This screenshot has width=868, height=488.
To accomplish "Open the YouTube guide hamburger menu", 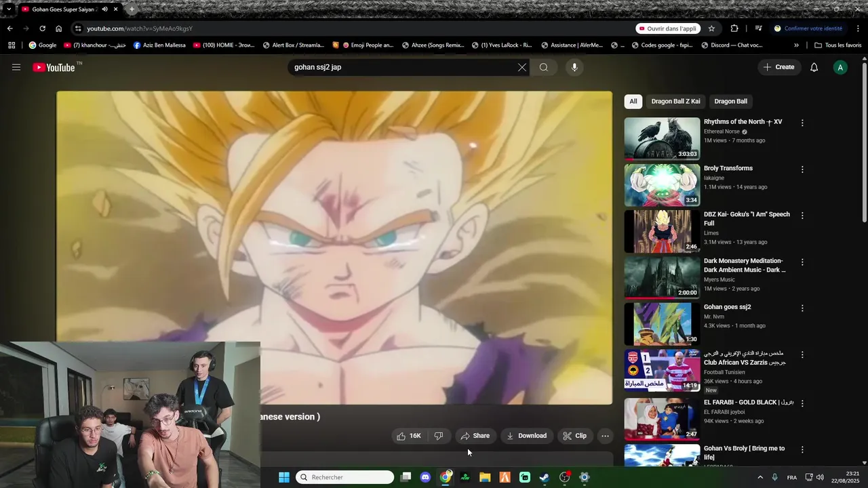I will [16, 67].
